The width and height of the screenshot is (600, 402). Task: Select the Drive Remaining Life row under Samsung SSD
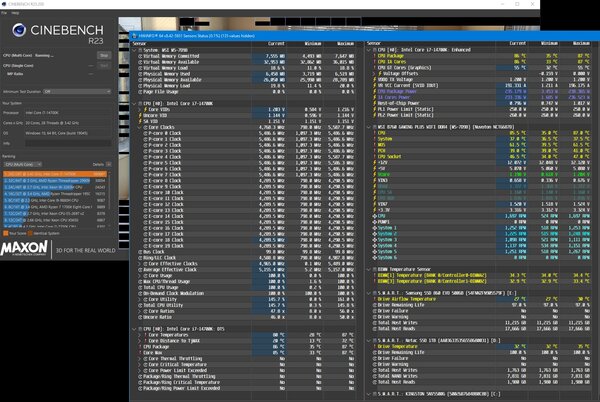pos(480,305)
